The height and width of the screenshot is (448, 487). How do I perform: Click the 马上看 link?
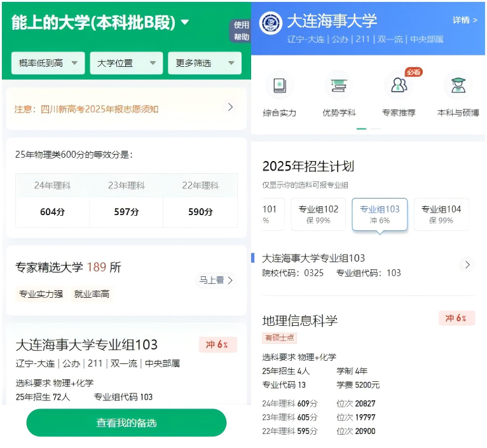(x=216, y=280)
